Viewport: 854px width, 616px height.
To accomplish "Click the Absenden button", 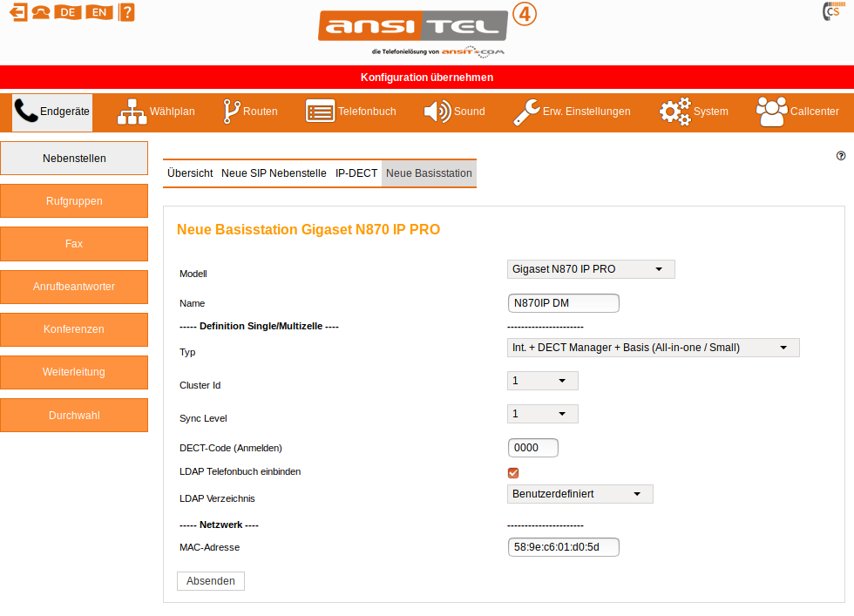I will click(211, 581).
